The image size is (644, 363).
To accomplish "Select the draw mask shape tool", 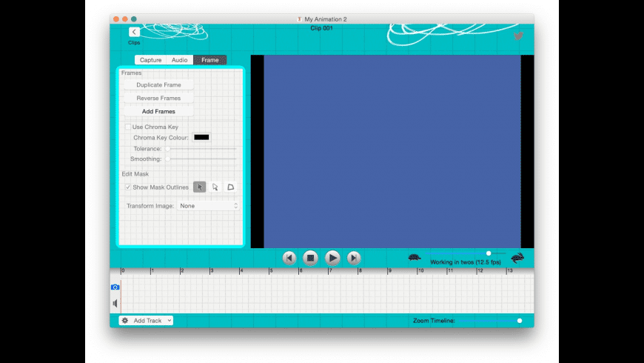I will point(230,187).
